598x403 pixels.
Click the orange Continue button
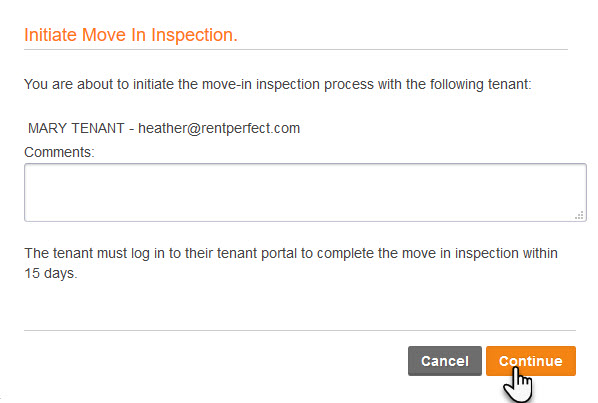tap(530, 361)
